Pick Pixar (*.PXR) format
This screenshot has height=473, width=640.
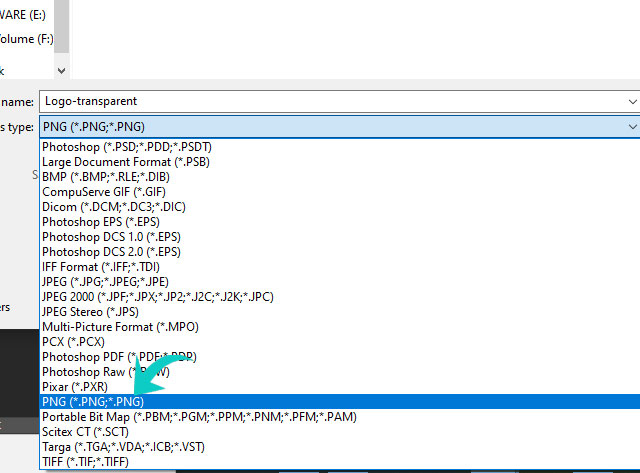tap(340, 387)
